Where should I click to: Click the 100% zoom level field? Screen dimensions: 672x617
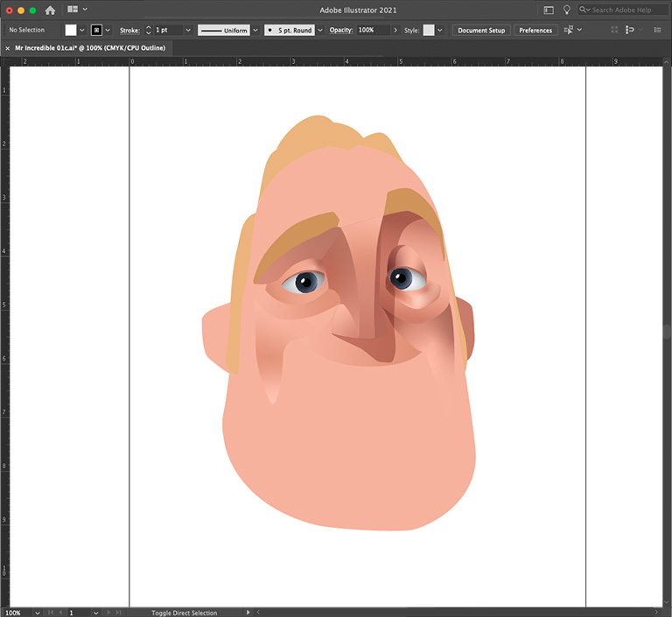(17, 613)
